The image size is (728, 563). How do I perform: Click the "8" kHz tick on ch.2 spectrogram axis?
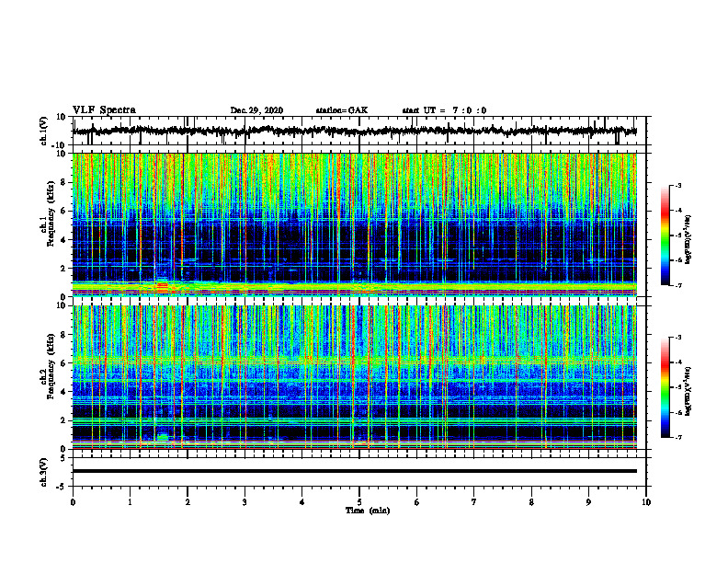click(64, 335)
